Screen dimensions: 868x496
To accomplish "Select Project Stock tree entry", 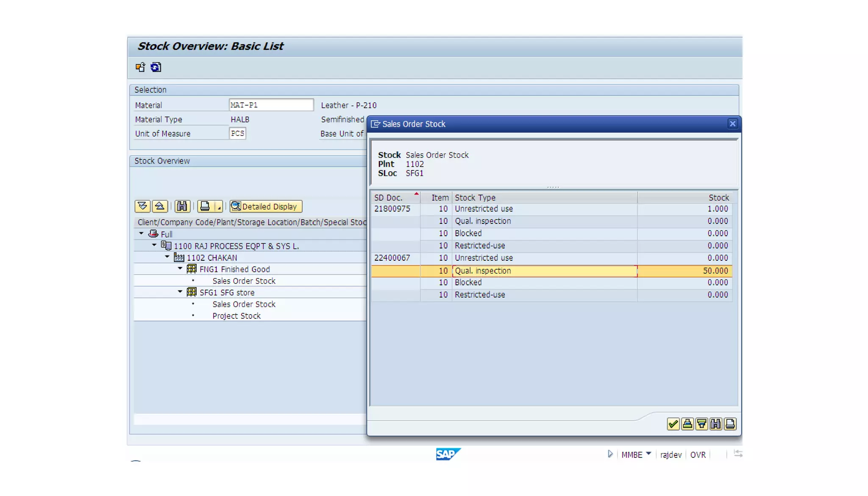I will click(236, 316).
